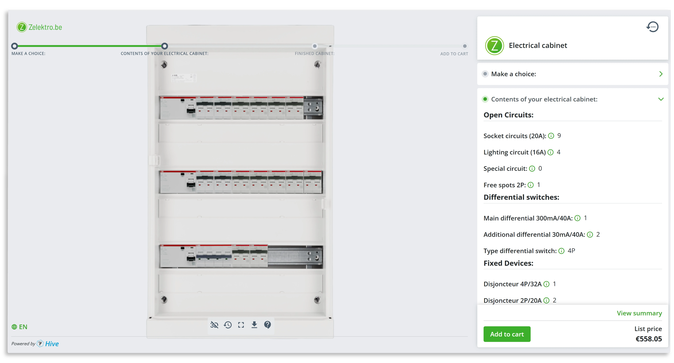This screenshot has height=363, width=674.
Task: Click info icon beside Free spots 2P
Action: [x=531, y=185]
